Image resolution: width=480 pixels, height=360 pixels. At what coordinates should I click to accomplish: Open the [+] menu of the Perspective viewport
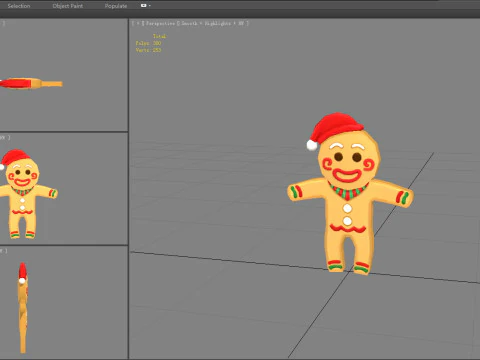[138, 23]
